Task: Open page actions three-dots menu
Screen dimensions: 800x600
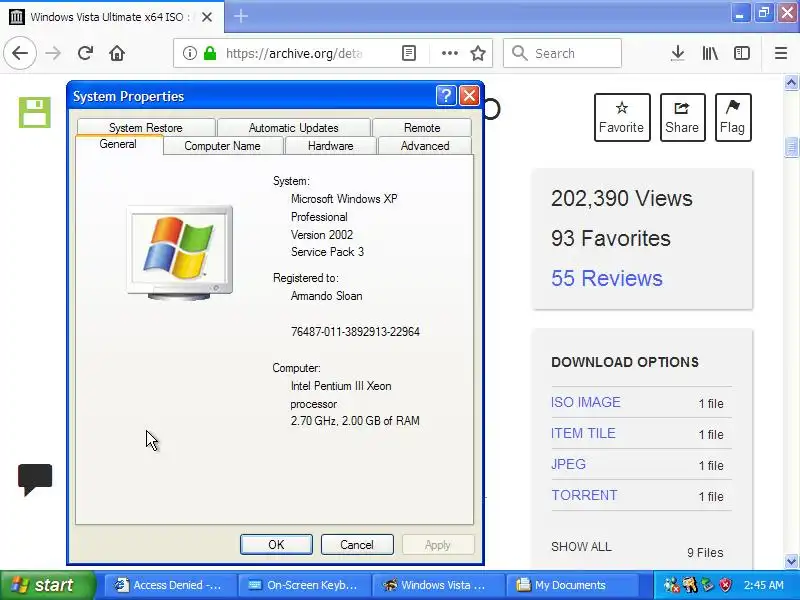Action: coord(449,53)
